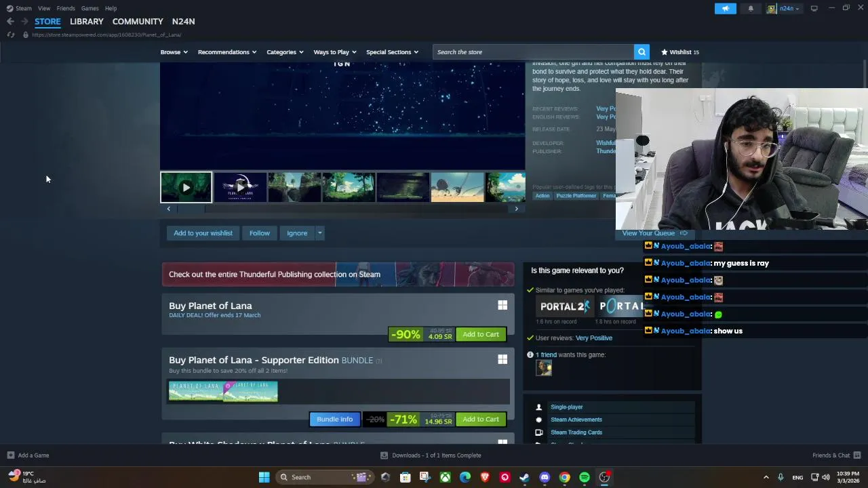This screenshot has width=868, height=488.
Task: Open Bundle info for Supporter Edition
Action: click(x=335, y=419)
